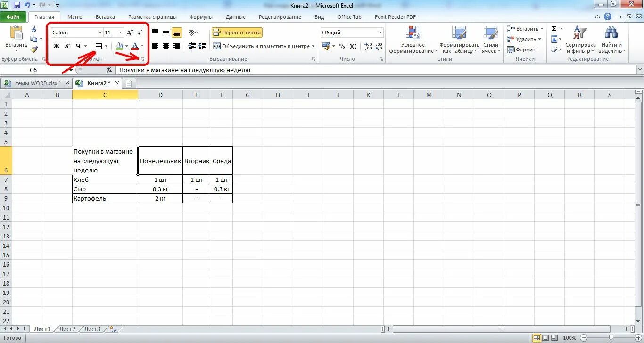Click the AutoSum sigma icon
This screenshot has height=343, width=644.
[x=554, y=29]
